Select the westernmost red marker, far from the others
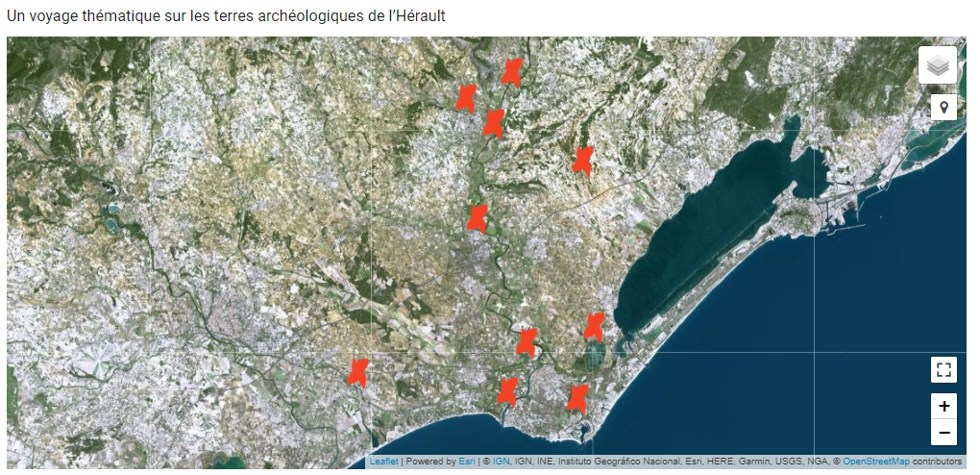 pyautogui.click(x=357, y=373)
